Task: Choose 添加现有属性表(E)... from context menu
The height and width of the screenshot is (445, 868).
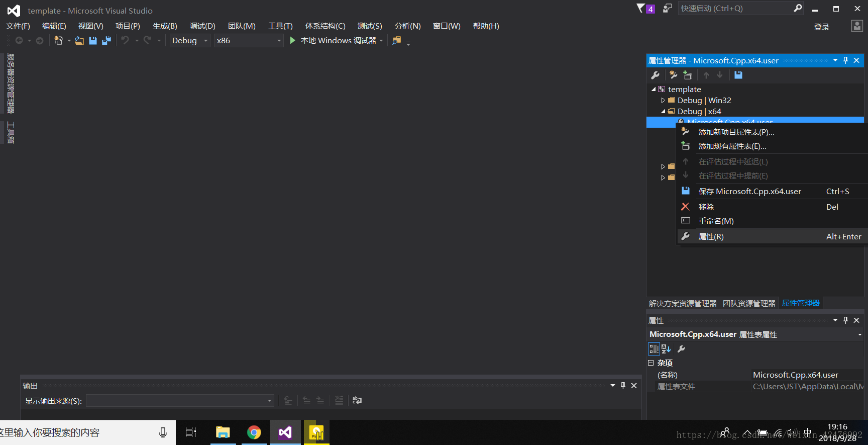Action: [x=773, y=146]
